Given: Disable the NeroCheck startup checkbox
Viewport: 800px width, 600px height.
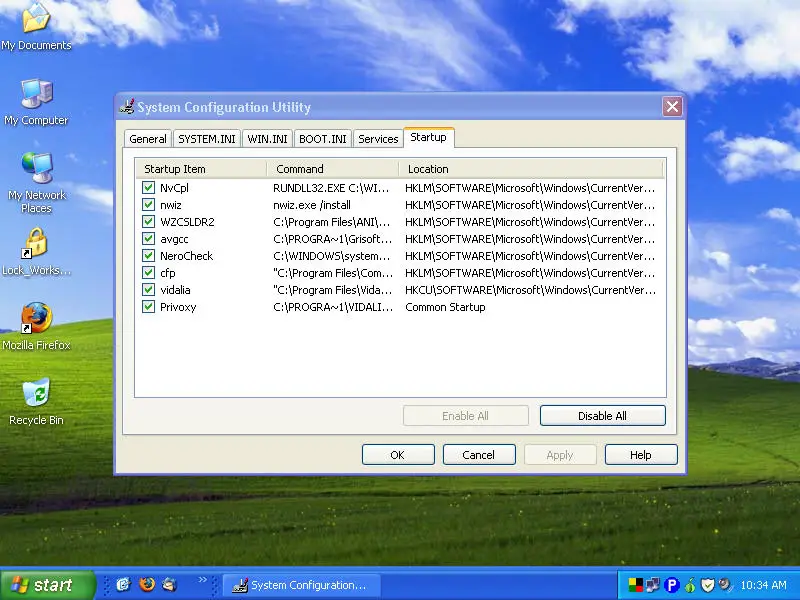Looking at the screenshot, I should 148,256.
